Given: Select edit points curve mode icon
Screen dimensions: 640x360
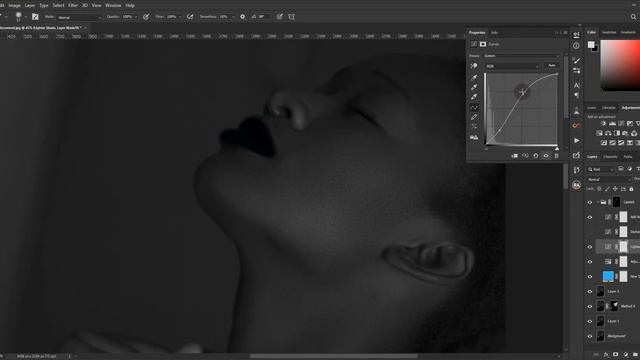Looking at the screenshot, I should tap(474, 107).
